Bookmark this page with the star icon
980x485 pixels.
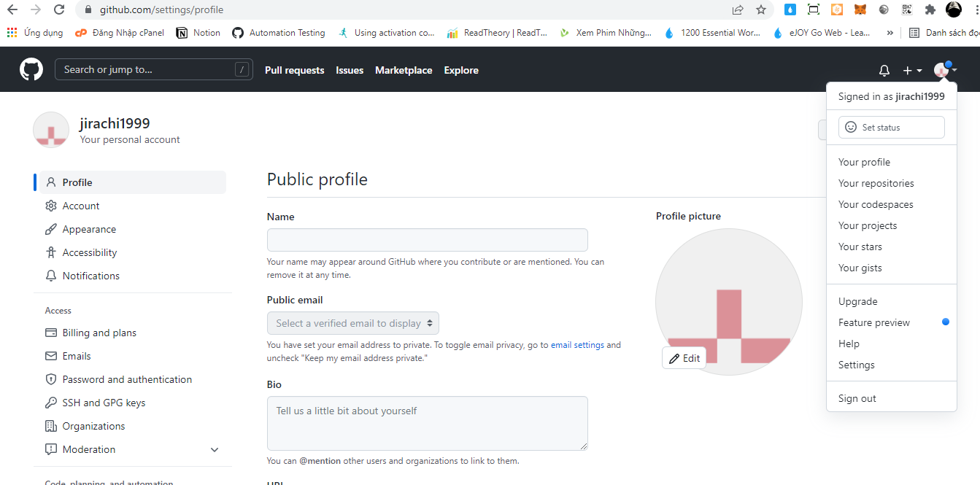[x=761, y=10]
